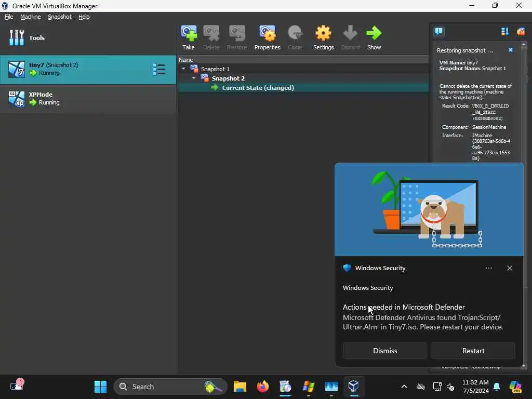The height and width of the screenshot is (399, 532).
Task: Click the Delete snapshot toolbar icon
Action: tap(211, 37)
